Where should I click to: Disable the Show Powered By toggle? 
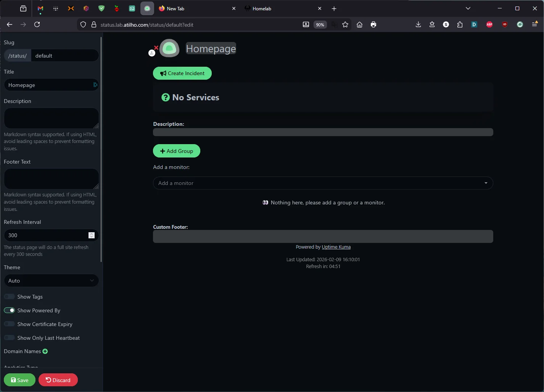pyautogui.click(x=9, y=310)
